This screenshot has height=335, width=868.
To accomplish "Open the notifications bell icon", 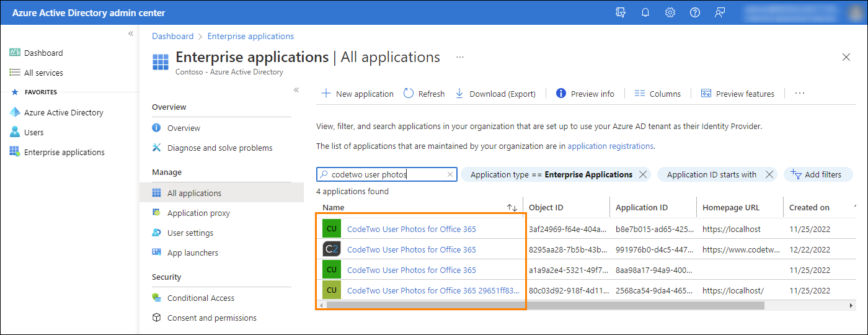I will (645, 12).
